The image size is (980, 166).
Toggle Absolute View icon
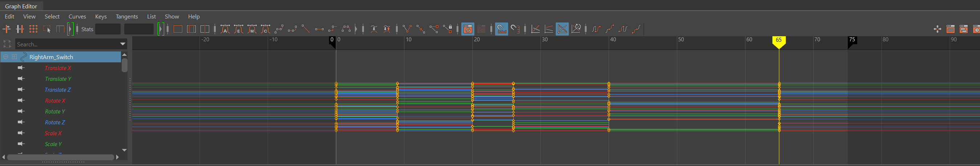click(x=535, y=29)
